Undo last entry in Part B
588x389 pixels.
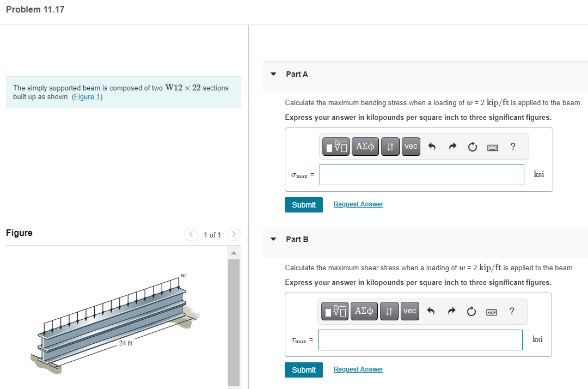click(431, 311)
